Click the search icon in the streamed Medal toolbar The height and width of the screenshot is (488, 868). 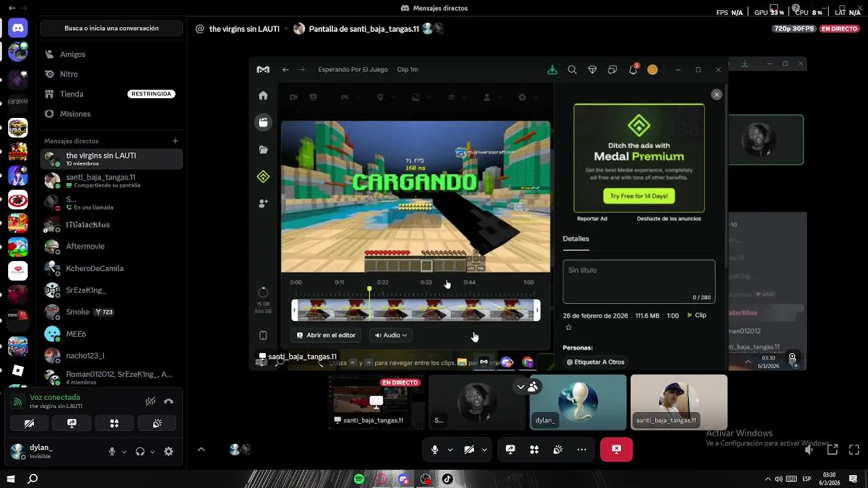tap(572, 70)
